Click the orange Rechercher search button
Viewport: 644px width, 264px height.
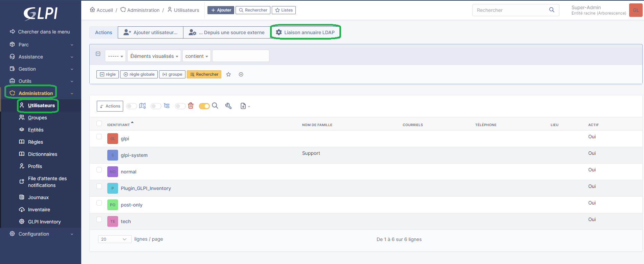(x=204, y=74)
